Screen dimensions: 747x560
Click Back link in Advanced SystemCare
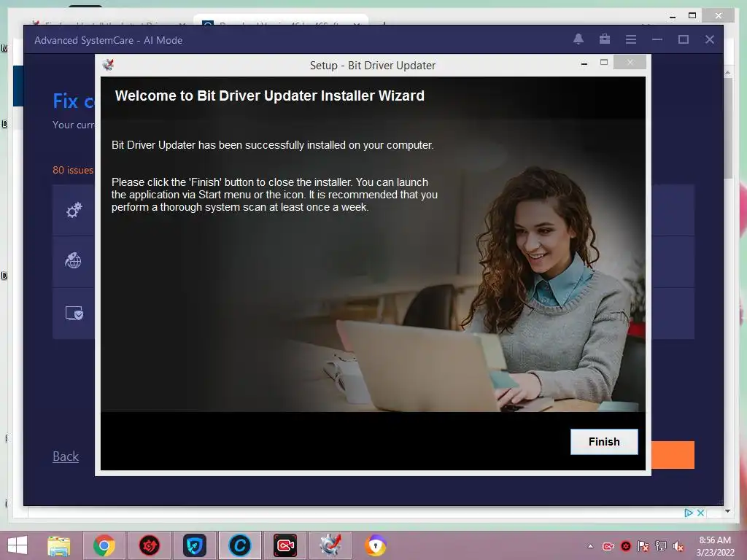click(x=65, y=456)
